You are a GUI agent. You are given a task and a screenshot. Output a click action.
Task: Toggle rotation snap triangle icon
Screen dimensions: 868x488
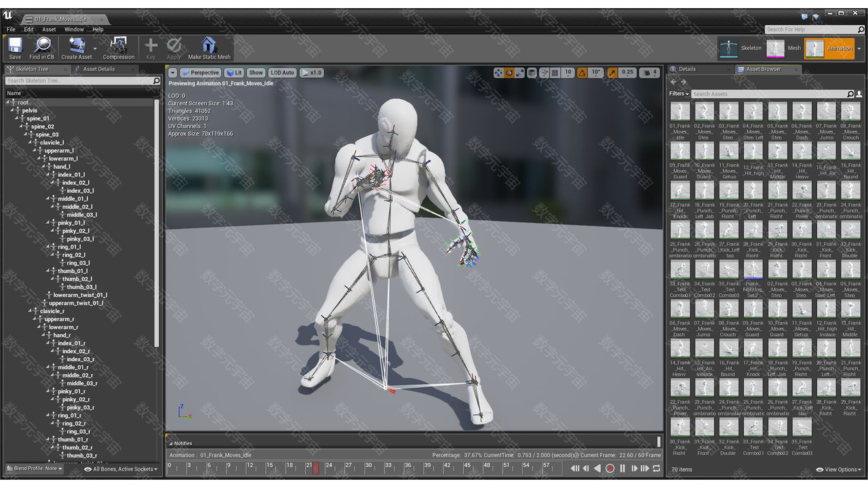[582, 73]
